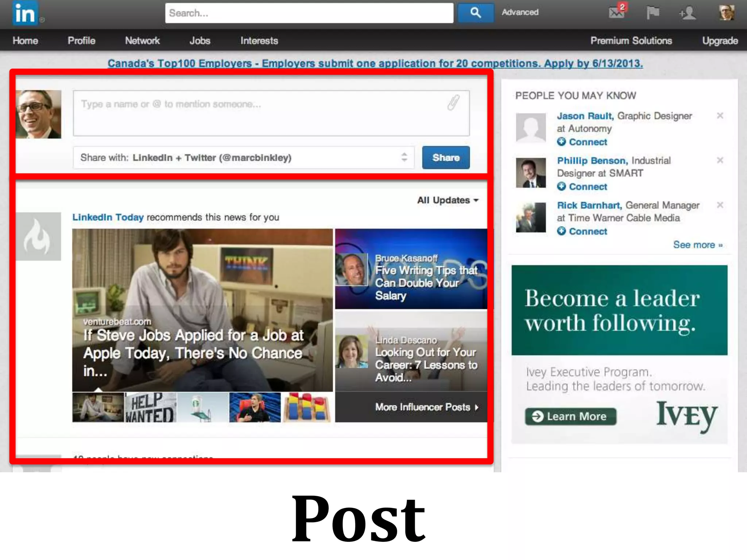Click Learn More on Ivey ad
This screenshot has width=747, height=560.
pos(570,416)
